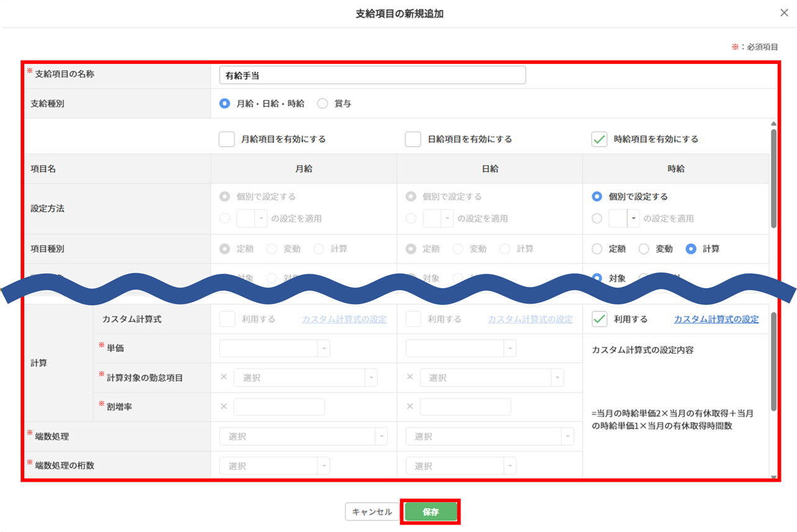Viewport: 797px width, 532px height.
Task: Click the 保存 button
Action: pos(430,512)
